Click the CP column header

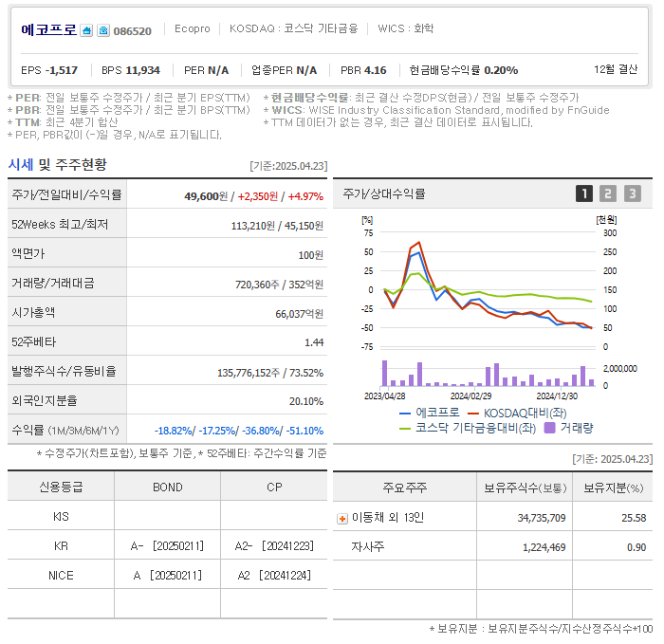(274, 488)
